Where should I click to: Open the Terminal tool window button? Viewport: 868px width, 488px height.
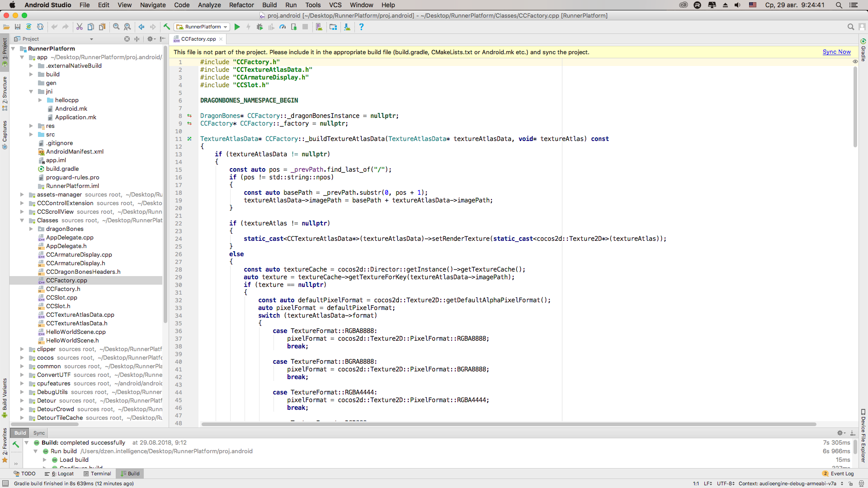tap(97, 474)
